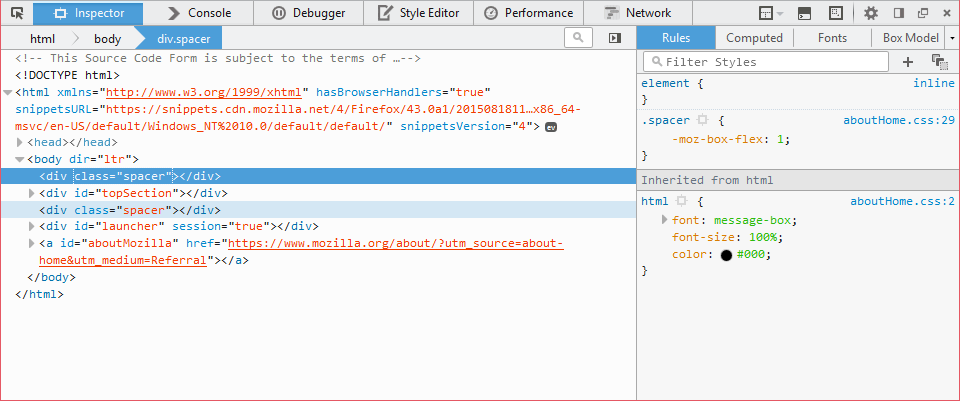
Task: Activate the element picker tool
Action: click(x=16, y=13)
